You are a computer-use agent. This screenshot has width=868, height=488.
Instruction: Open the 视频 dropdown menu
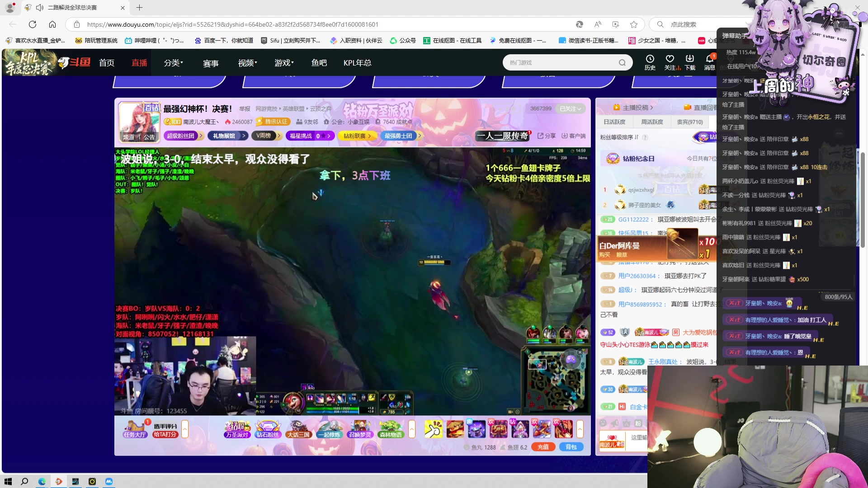point(246,63)
